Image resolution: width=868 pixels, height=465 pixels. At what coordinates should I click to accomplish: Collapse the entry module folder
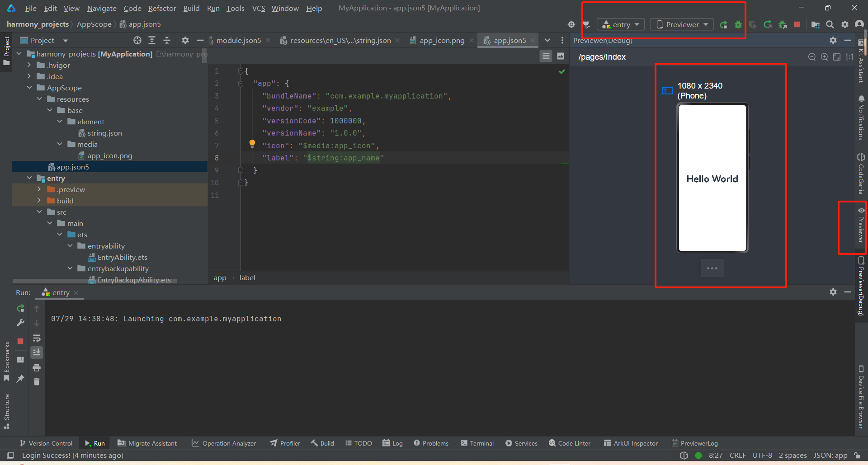coord(29,178)
